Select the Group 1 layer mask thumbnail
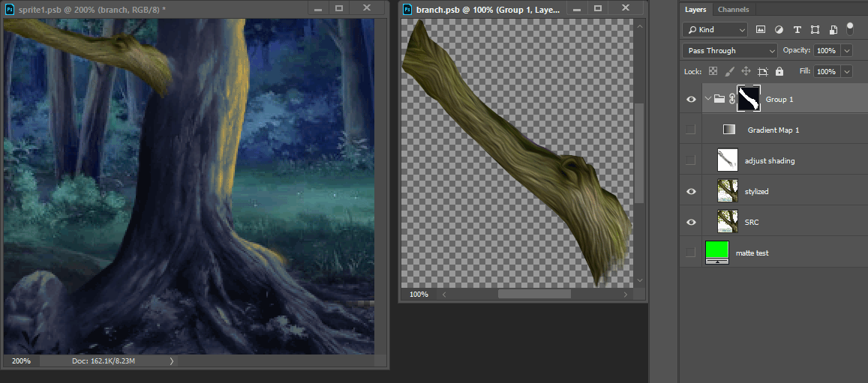 click(749, 98)
